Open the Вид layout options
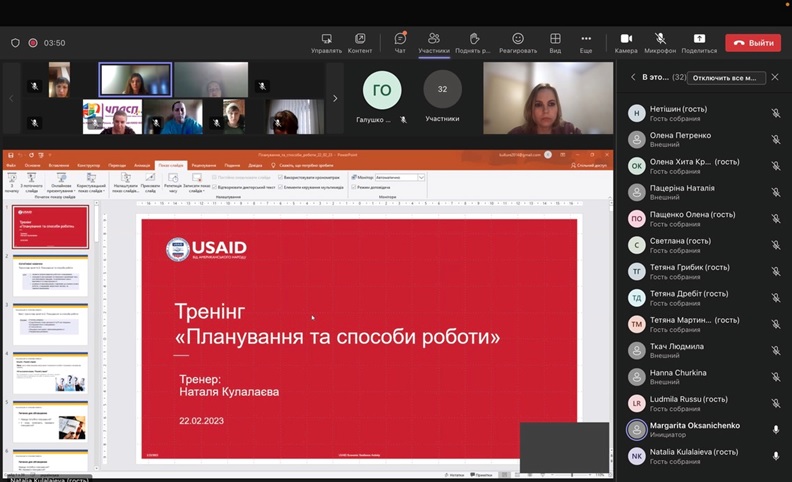This screenshot has width=792, height=482. point(555,43)
